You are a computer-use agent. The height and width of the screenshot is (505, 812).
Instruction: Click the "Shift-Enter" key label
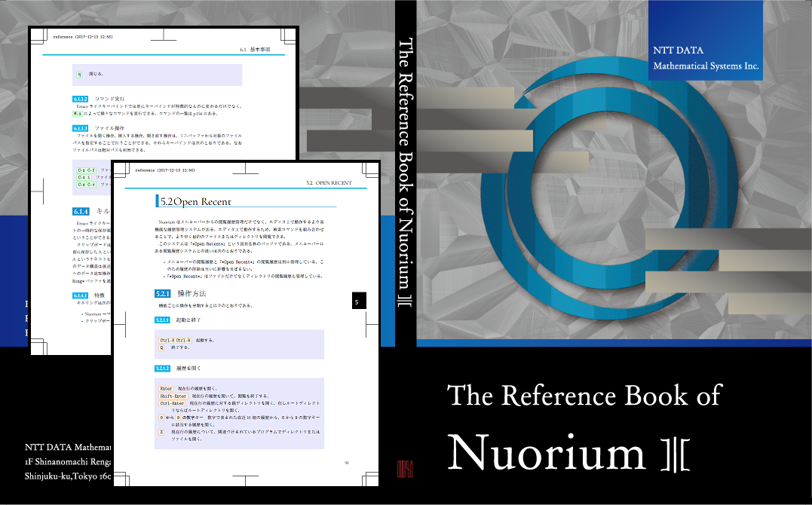(173, 396)
